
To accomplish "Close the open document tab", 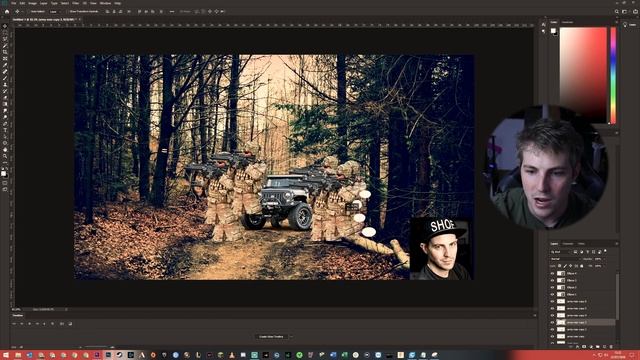I will pos(80,19).
